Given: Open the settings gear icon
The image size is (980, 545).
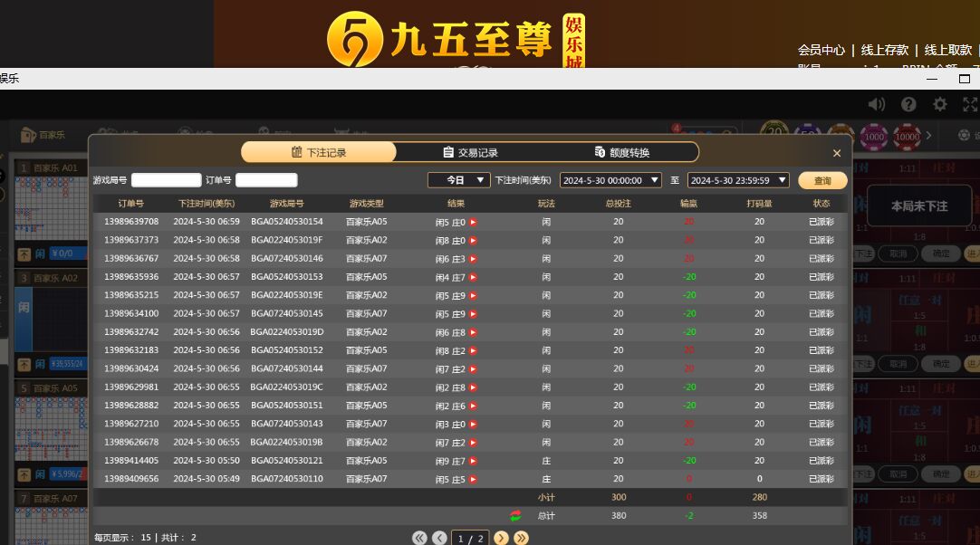Looking at the screenshot, I should pos(940,105).
